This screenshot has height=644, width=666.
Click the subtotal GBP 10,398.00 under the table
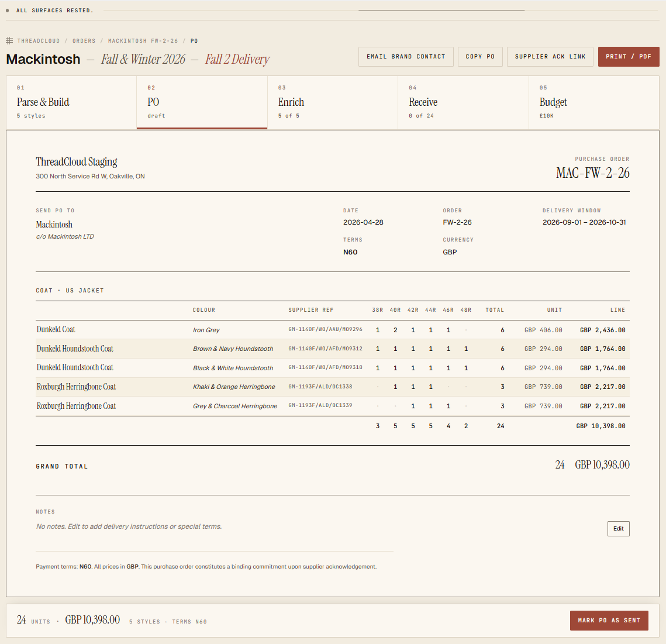tap(601, 426)
